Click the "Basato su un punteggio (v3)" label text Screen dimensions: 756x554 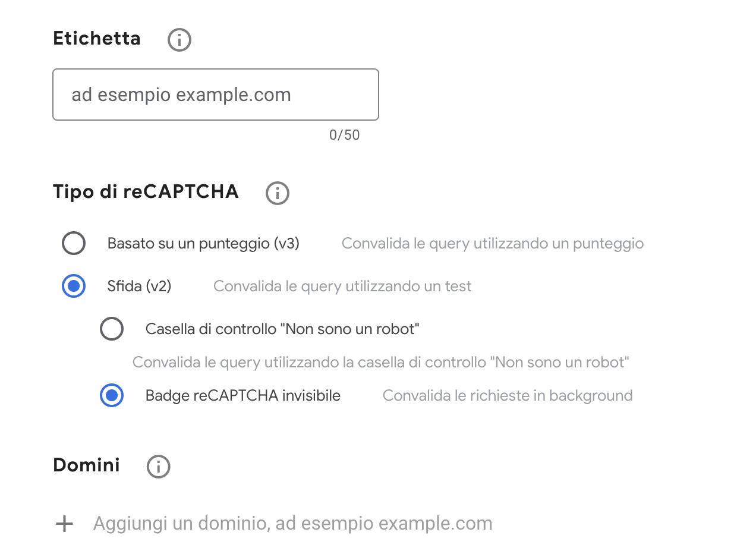[203, 243]
